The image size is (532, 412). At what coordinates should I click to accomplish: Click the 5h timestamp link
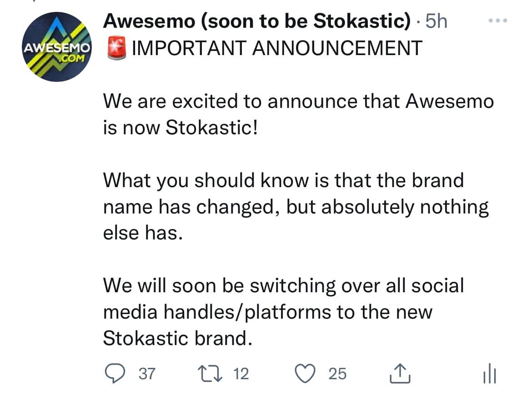pos(437,21)
